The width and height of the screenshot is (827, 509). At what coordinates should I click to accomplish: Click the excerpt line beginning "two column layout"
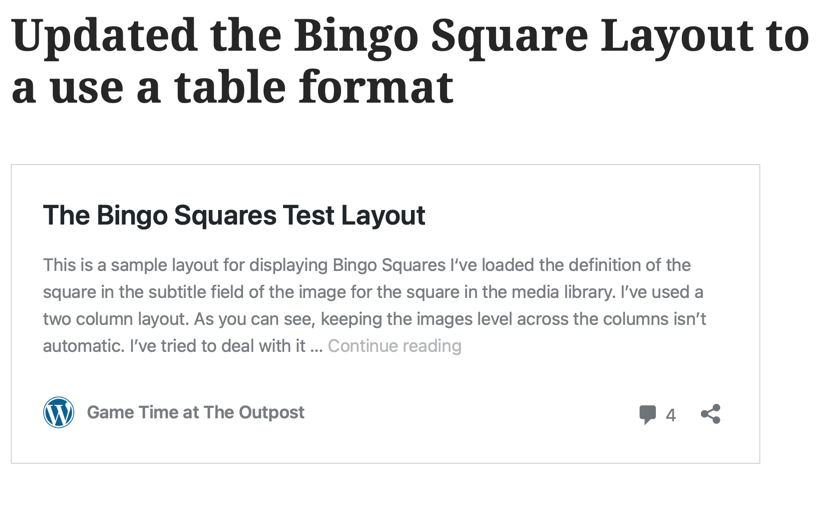click(x=374, y=319)
